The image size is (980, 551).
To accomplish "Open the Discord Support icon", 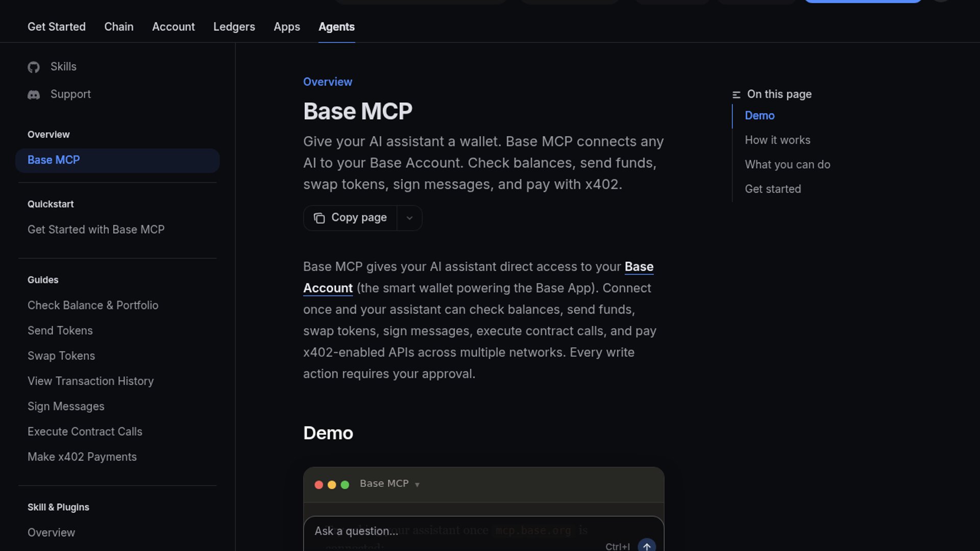I will [x=34, y=95].
